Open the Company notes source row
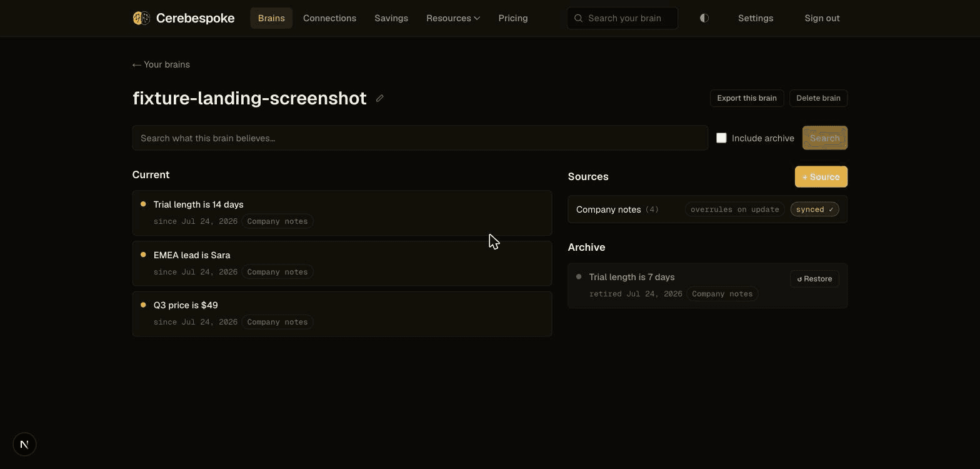 [707, 209]
